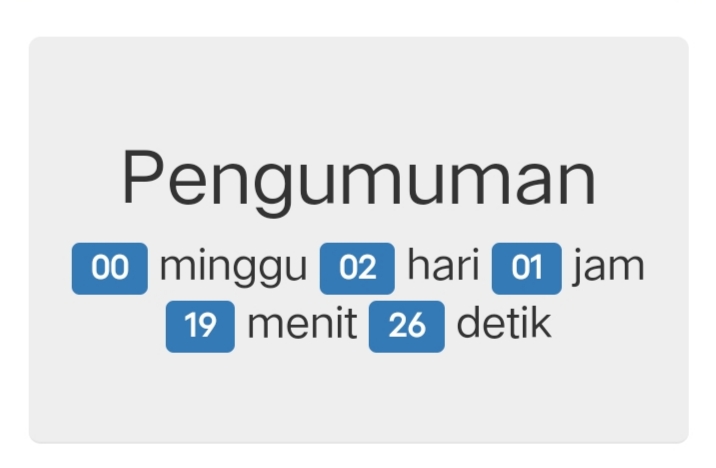Click the word minggu
Image resolution: width=716 pixels, height=468 pixels.
pyautogui.click(x=233, y=268)
